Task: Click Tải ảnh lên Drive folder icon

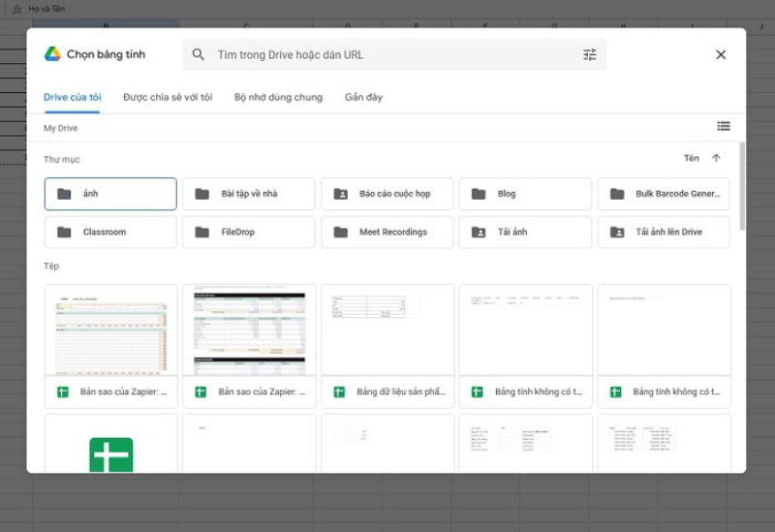Action: [617, 232]
